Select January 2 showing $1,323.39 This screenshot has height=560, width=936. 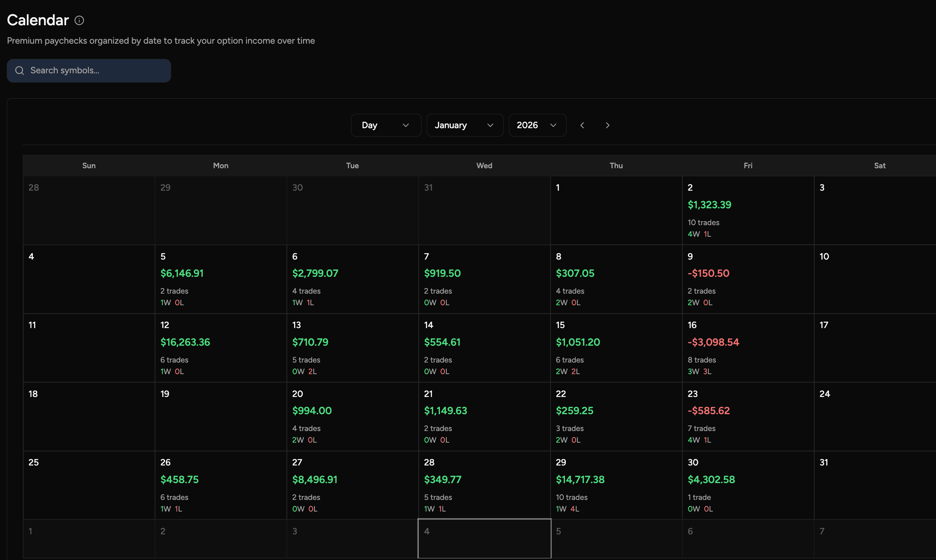click(748, 210)
